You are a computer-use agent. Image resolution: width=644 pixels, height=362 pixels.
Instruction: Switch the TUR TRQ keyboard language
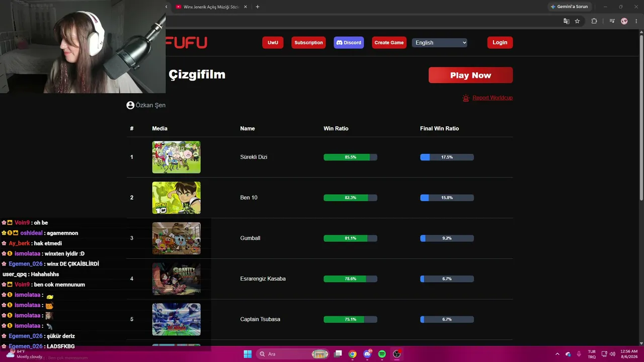click(x=592, y=354)
